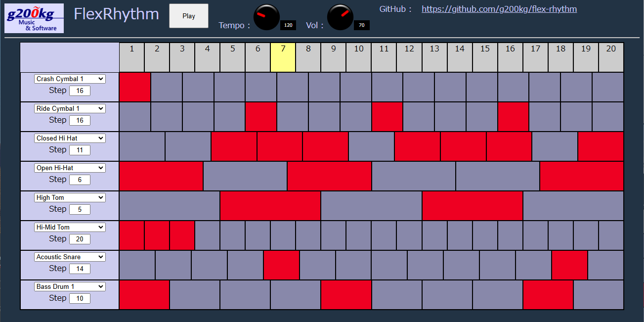Open the Crash Cymbal 1 instrument dropdown
The image size is (644, 322).
(69, 79)
